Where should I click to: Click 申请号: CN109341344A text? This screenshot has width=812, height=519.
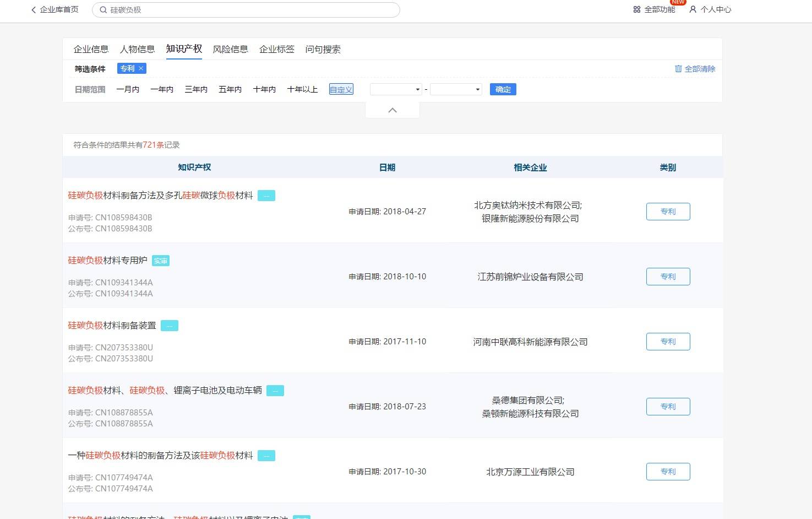point(110,283)
